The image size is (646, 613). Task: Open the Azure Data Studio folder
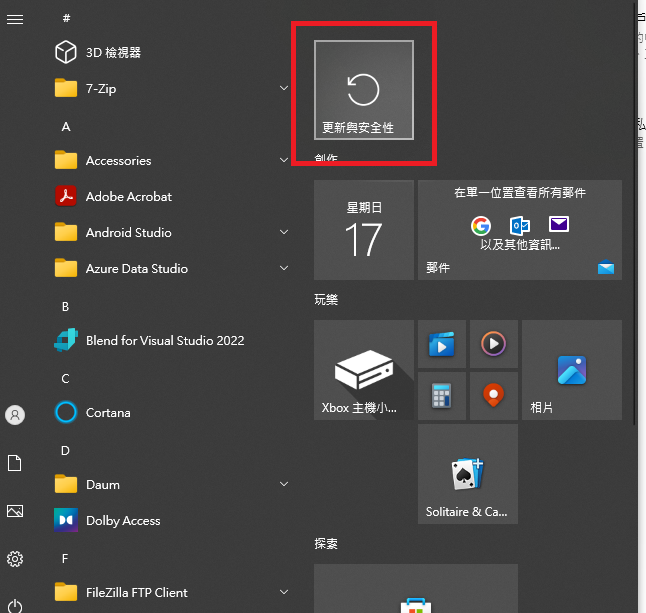click(171, 268)
